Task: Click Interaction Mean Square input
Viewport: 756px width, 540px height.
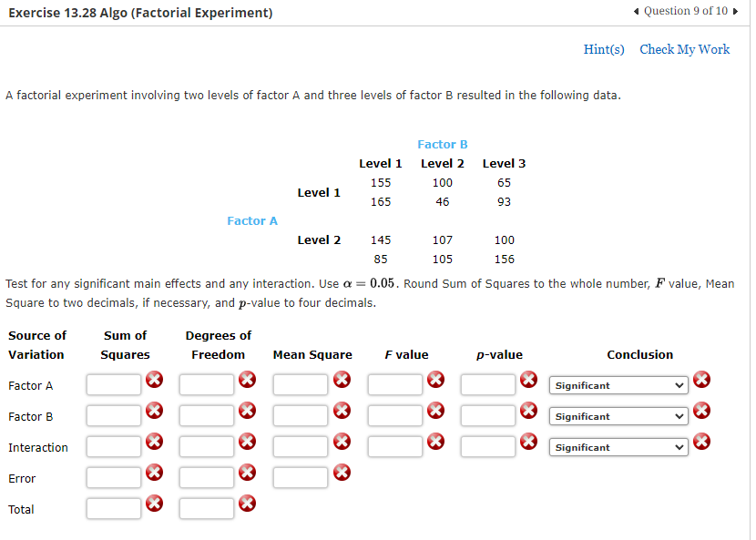Action: pyautogui.click(x=300, y=446)
